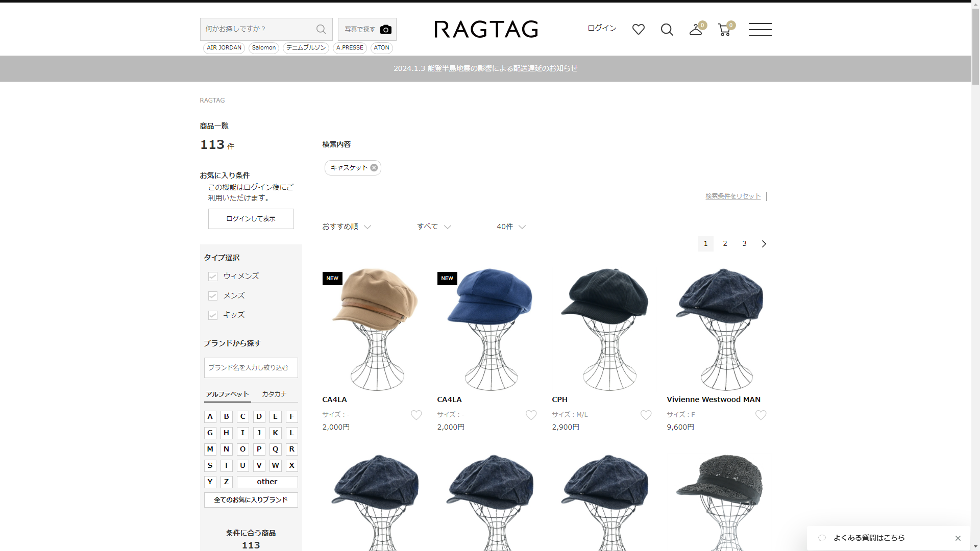This screenshot has width=980, height=551.
Task: Expand the すべて filter dropdown
Action: point(434,227)
